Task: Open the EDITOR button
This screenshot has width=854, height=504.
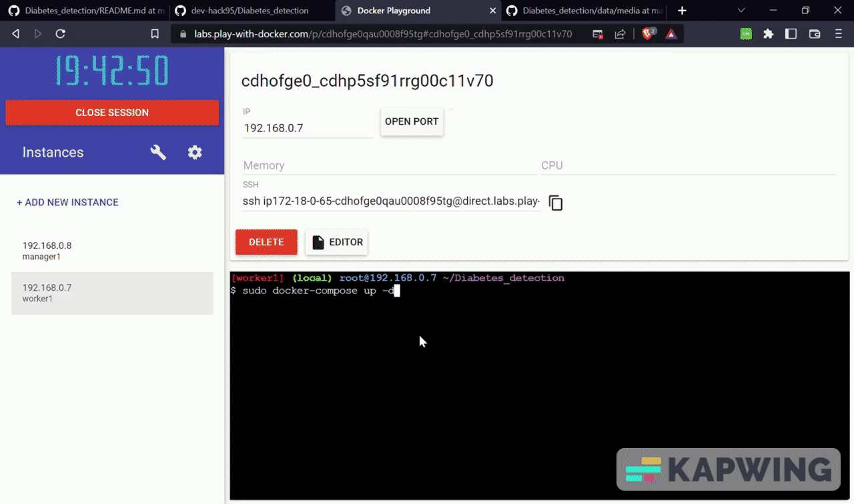Action: pos(337,242)
